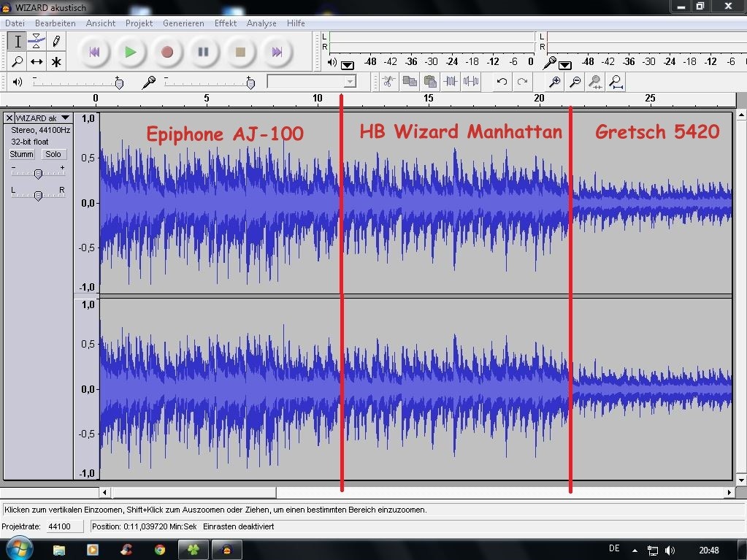Select the Selection (I-beam) tool
747x560 pixels.
coord(17,42)
